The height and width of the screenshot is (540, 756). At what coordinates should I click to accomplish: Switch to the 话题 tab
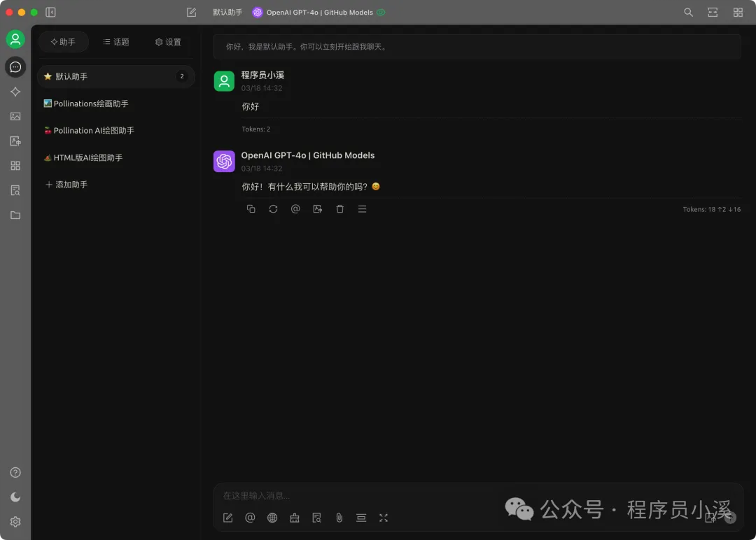coord(116,42)
